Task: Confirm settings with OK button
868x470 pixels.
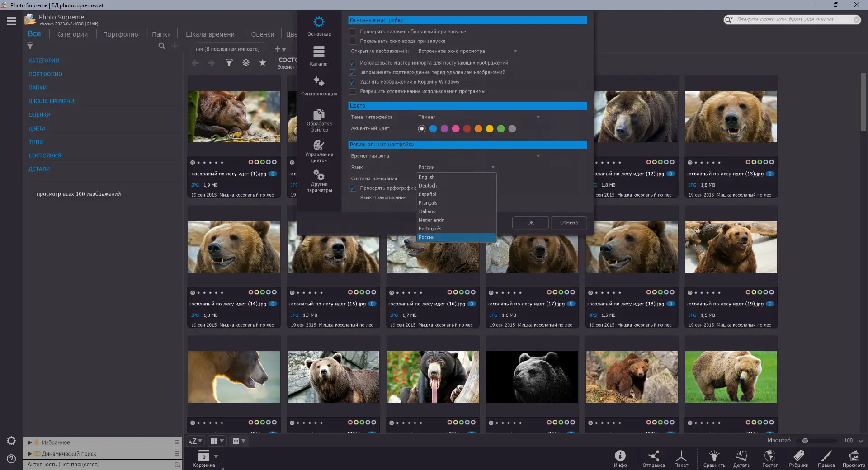Action: pyautogui.click(x=530, y=223)
